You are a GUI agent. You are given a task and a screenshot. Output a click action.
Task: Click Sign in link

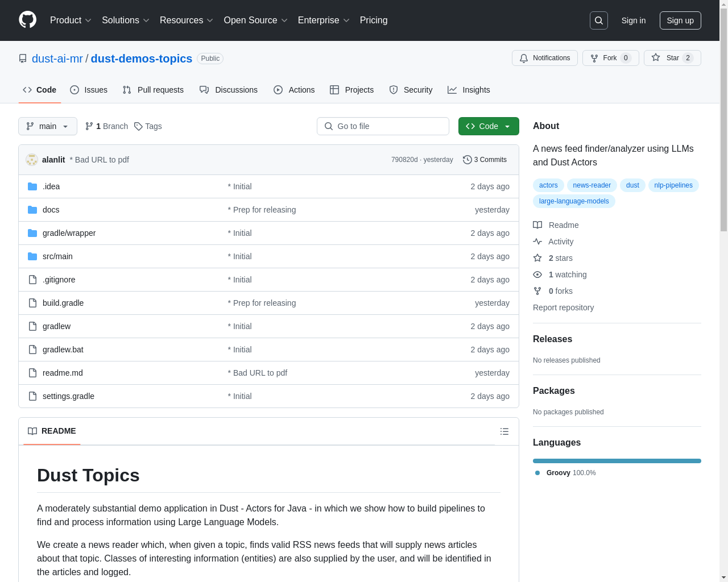(634, 20)
